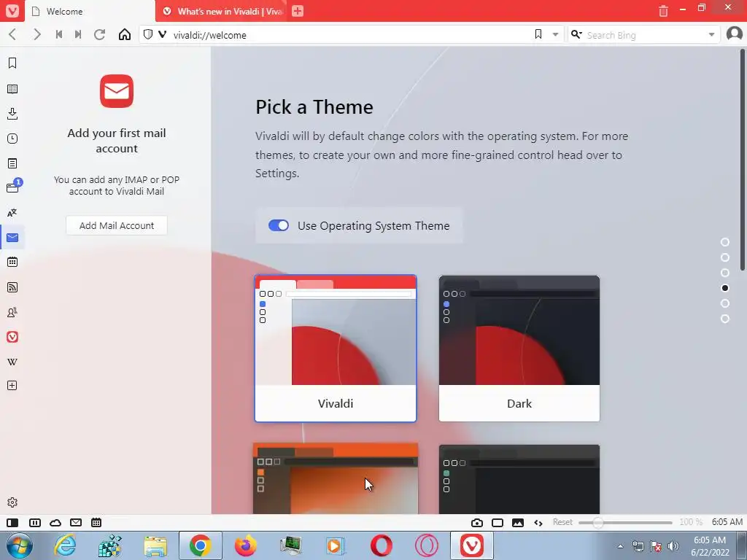Open the History panel clock icon
The width and height of the screenshot is (747, 560).
coord(12,139)
